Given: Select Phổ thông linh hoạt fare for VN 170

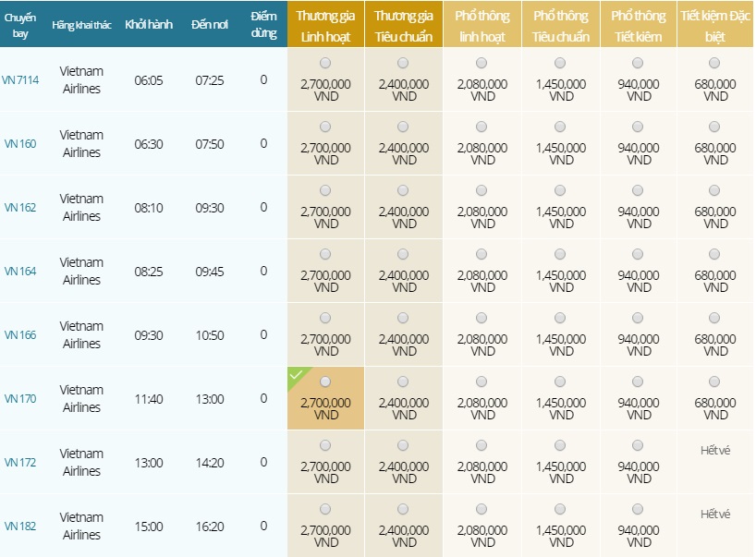Looking at the screenshot, I should (x=482, y=381).
